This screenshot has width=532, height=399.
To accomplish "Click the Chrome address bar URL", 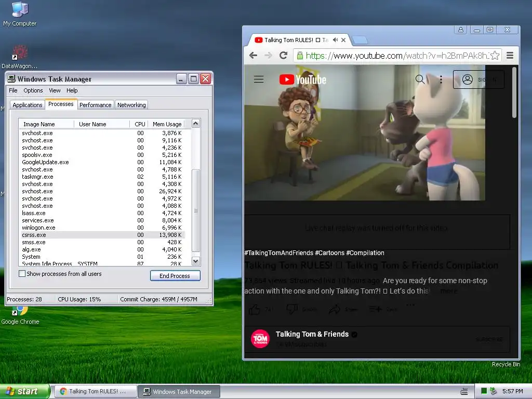I will [x=397, y=55].
